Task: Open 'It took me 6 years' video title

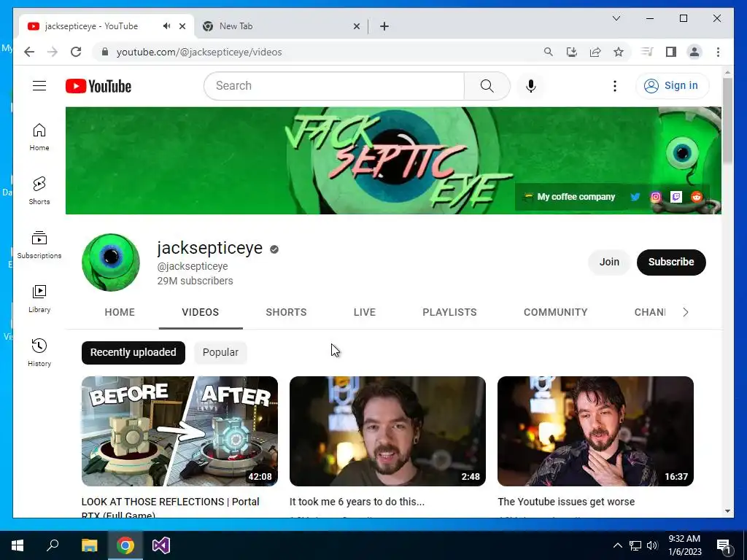Action: [x=357, y=502]
